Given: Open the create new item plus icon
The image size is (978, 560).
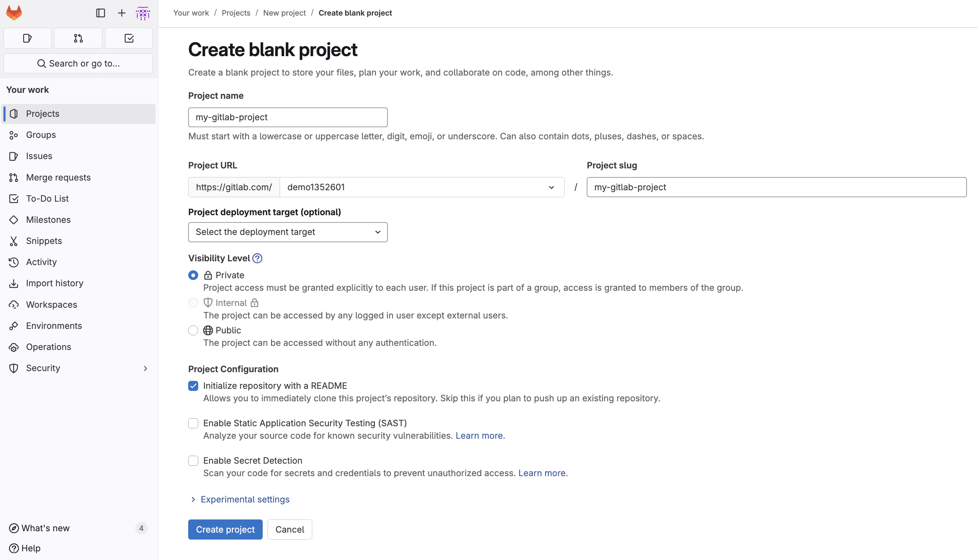Looking at the screenshot, I should coord(121,13).
